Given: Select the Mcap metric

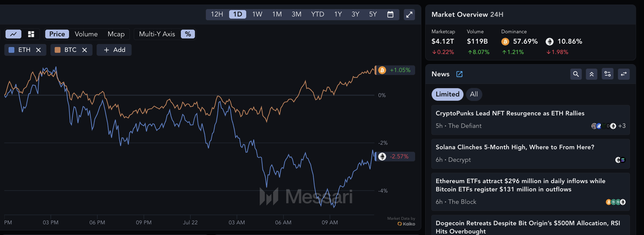Looking at the screenshot, I should (116, 34).
